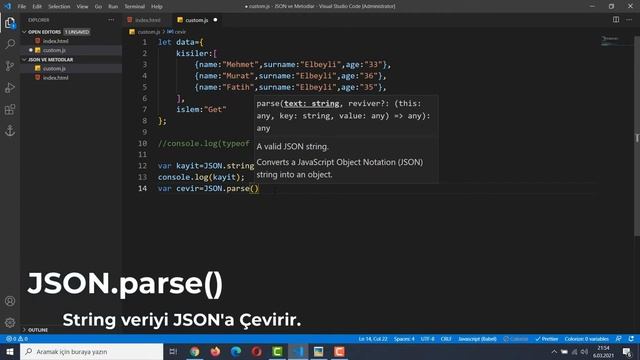This screenshot has width=640, height=360.
Task: Open the Windows Start menu
Action: tap(10, 351)
